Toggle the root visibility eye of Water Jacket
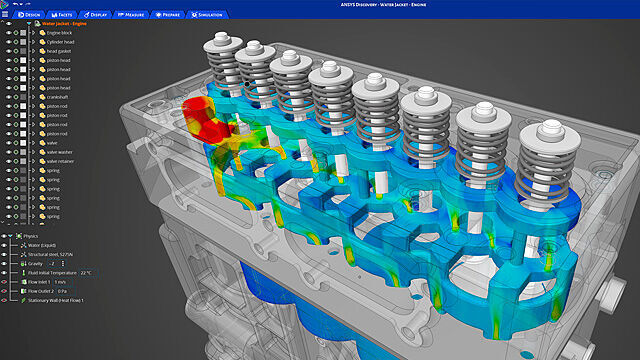 [9, 24]
